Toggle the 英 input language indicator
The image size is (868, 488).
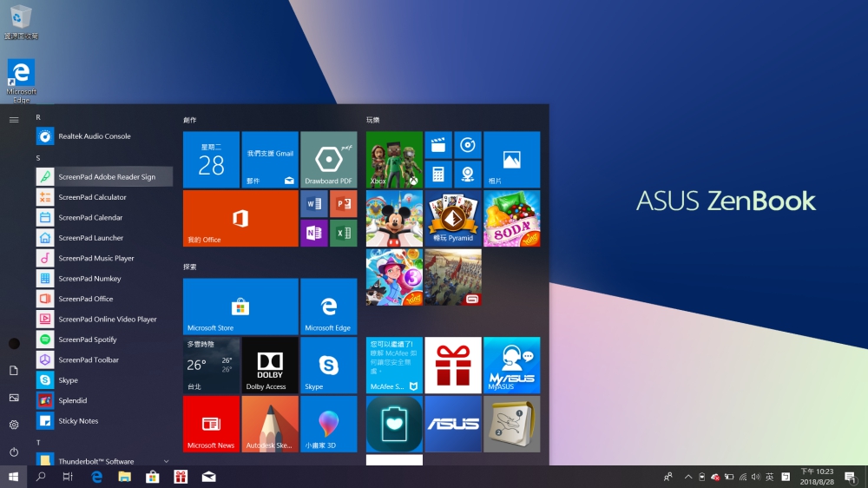pyautogui.click(x=769, y=477)
